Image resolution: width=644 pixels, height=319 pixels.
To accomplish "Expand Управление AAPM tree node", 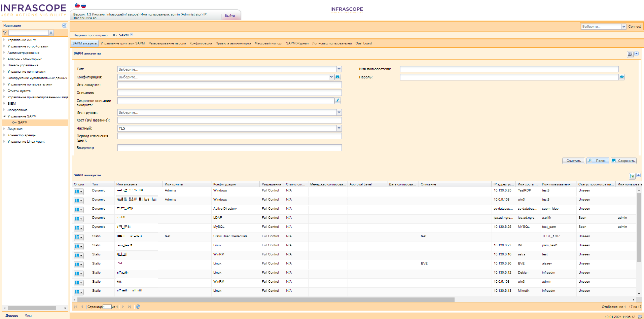I will click(x=4, y=40).
